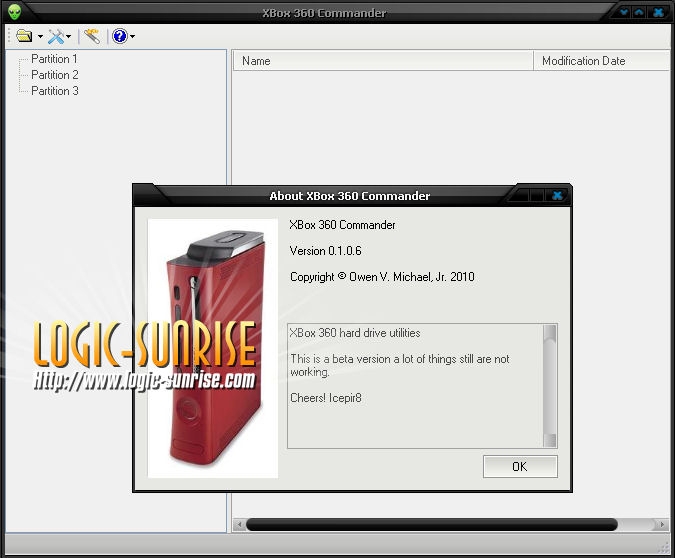Minimize the main window using down-arrow button
Image resolution: width=675 pixels, height=558 pixels.
pos(623,13)
